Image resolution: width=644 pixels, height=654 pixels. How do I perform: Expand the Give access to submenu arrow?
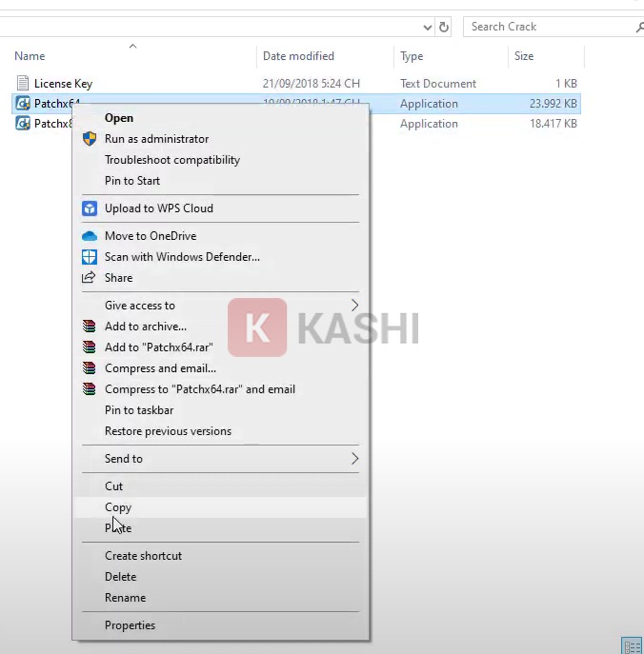354,306
